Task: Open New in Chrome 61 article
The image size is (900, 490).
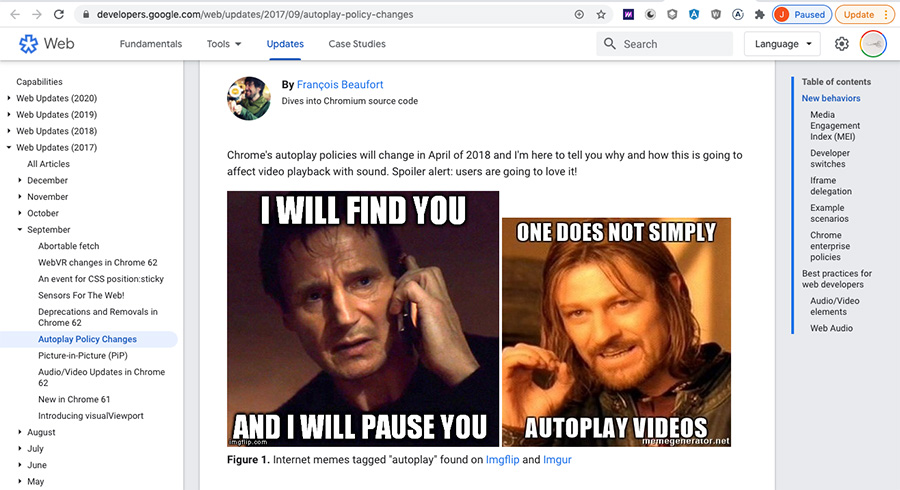Action: point(74,399)
